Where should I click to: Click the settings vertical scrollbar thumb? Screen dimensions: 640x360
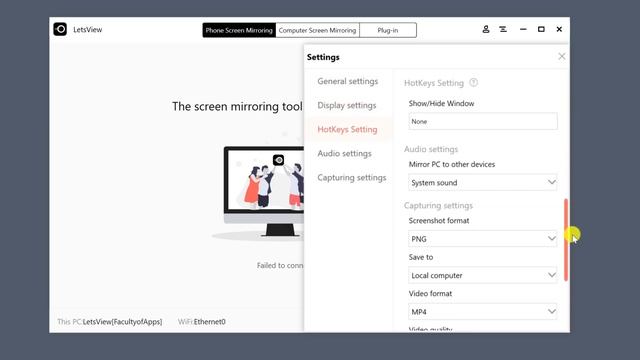(x=566, y=240)
